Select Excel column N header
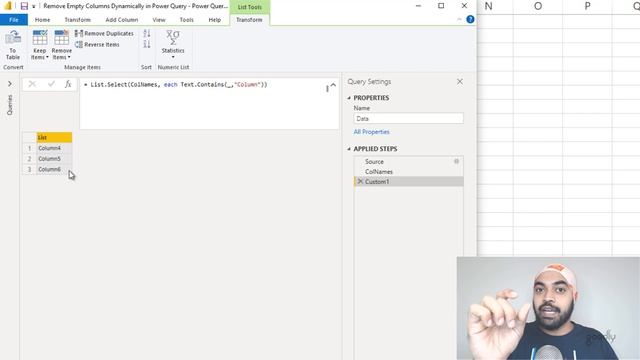The image size is (640, 360). point(489,6)
